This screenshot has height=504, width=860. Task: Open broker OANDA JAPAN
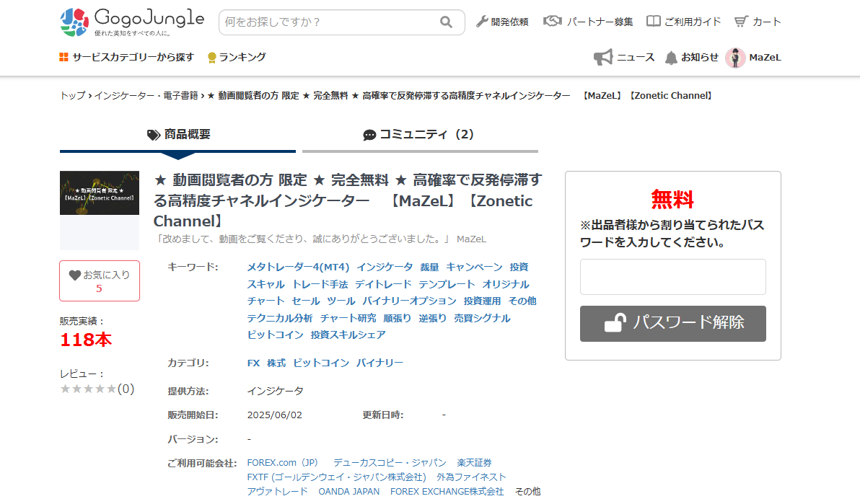pyautogui.click(x=348, y=492)
